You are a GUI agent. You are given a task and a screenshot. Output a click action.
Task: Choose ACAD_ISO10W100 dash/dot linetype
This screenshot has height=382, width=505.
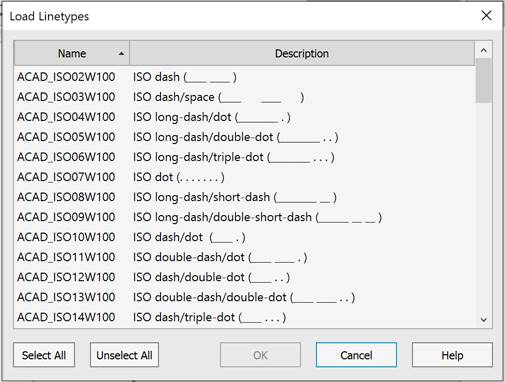tap(245, 237)
